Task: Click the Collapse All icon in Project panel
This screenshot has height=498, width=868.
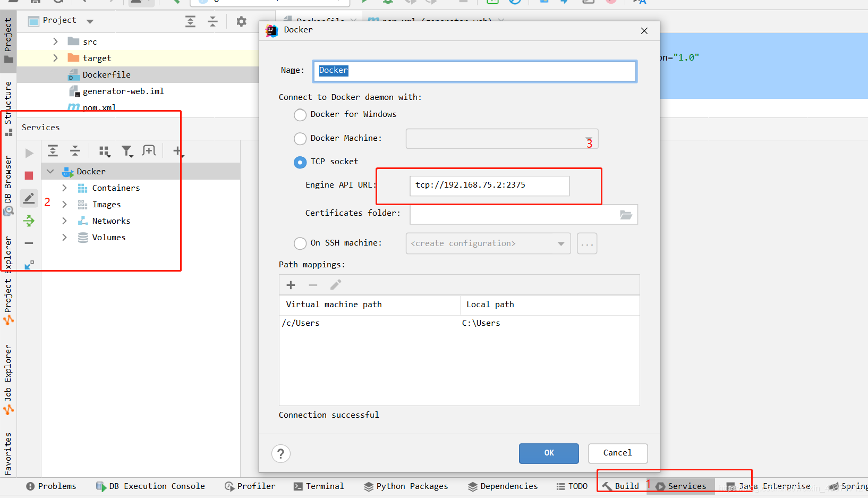Action: (x=212, y=21)
